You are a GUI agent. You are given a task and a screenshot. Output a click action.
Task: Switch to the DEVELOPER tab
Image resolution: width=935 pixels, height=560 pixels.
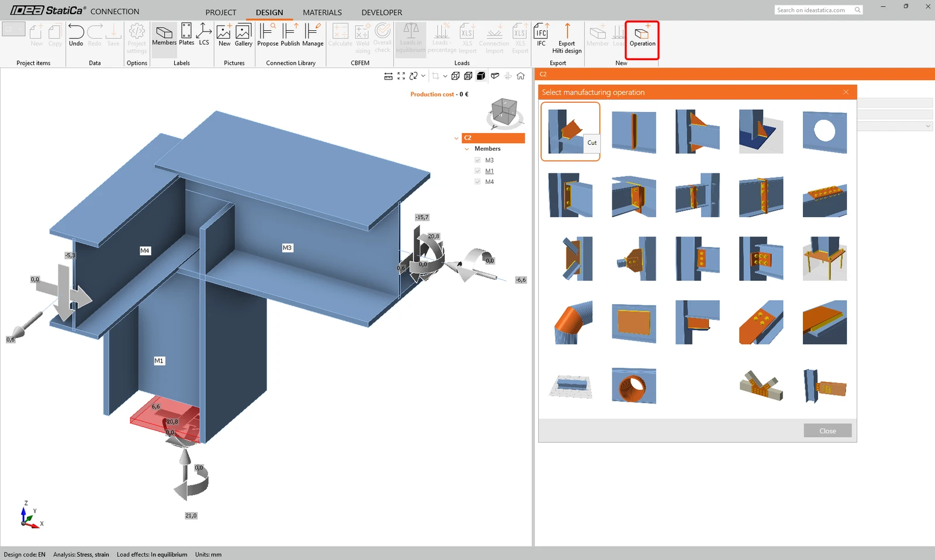[x=382, y=12]
